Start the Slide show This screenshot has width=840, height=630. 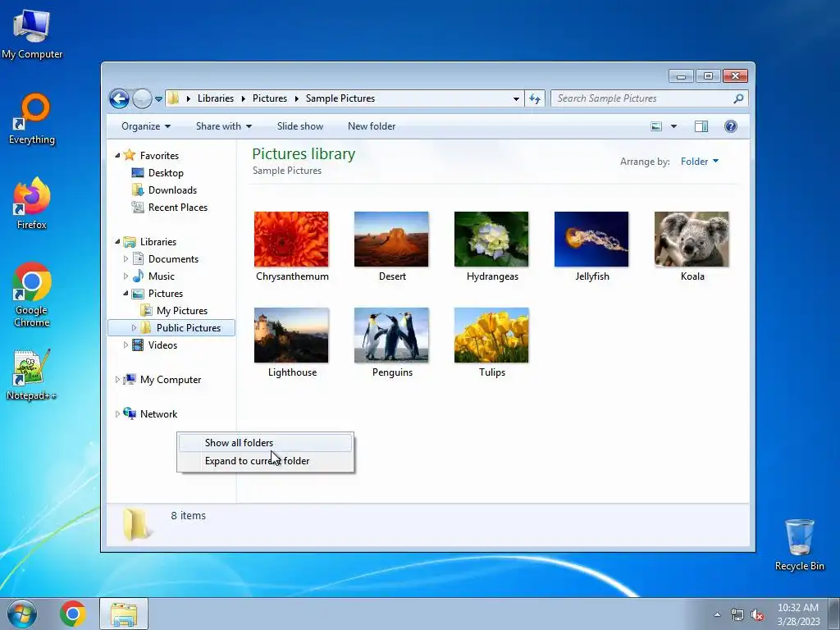point(300,126)
